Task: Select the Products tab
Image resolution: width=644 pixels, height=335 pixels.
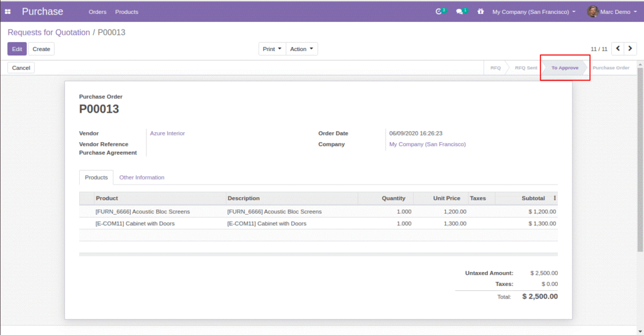Action: (x=96, y=178)
